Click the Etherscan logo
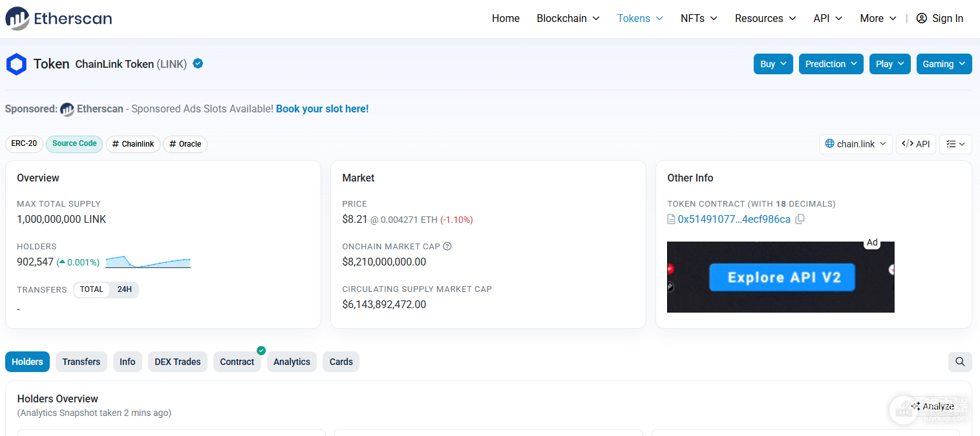980x436 pixels. (x=59, y=19)
